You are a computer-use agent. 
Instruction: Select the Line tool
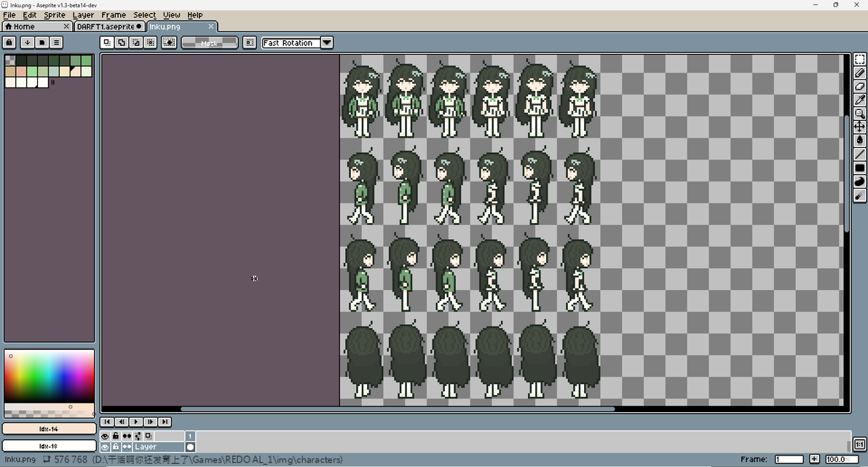pyautogui.click(x=860, y=154)
